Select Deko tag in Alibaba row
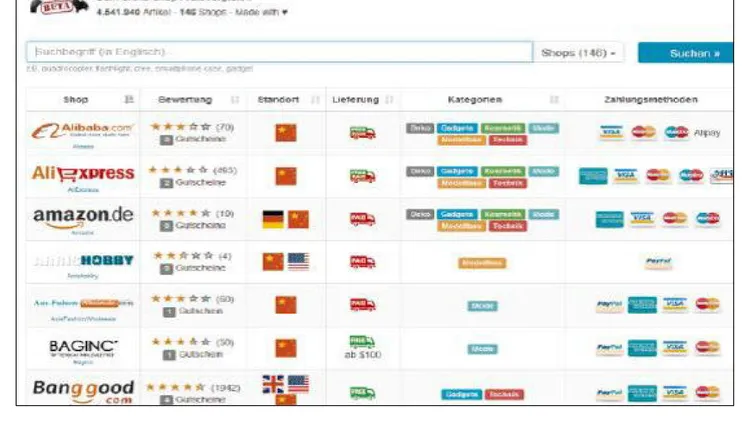 click(x=420, y=128)
